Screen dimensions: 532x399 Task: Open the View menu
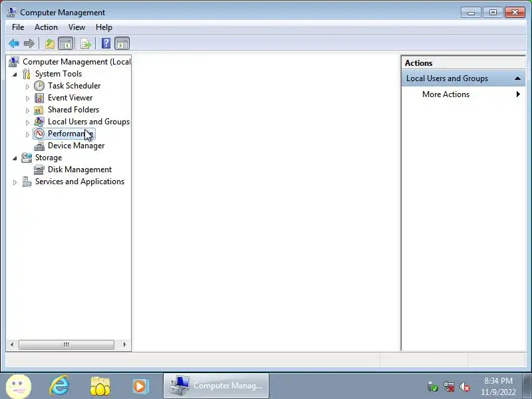click(x=76, y=27)
